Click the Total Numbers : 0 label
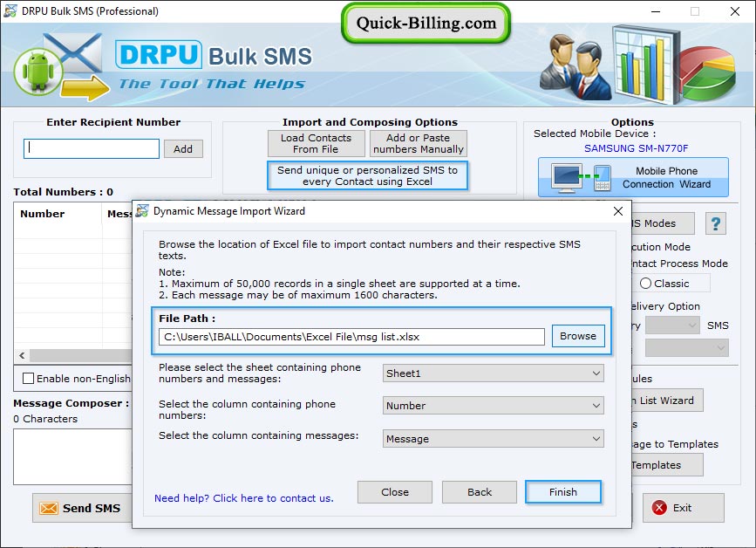Viewport: 756px width, 548px height. [x=63, y=192]
